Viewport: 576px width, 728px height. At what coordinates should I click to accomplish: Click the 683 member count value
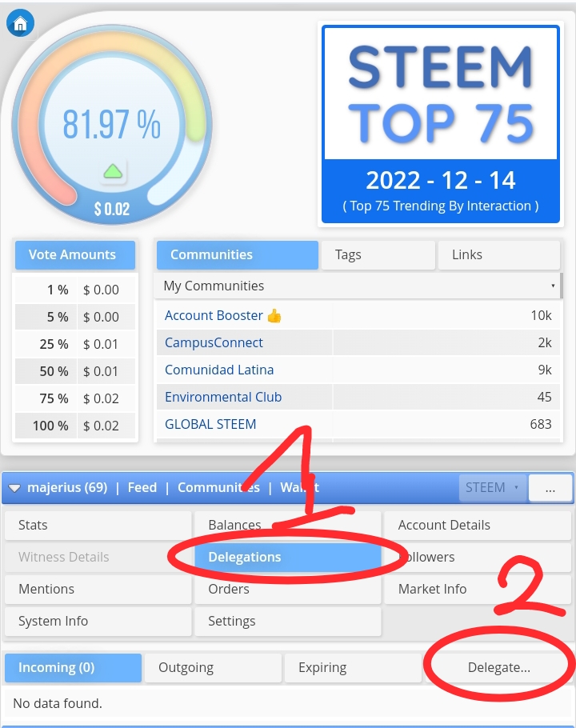tap(541, 424)
